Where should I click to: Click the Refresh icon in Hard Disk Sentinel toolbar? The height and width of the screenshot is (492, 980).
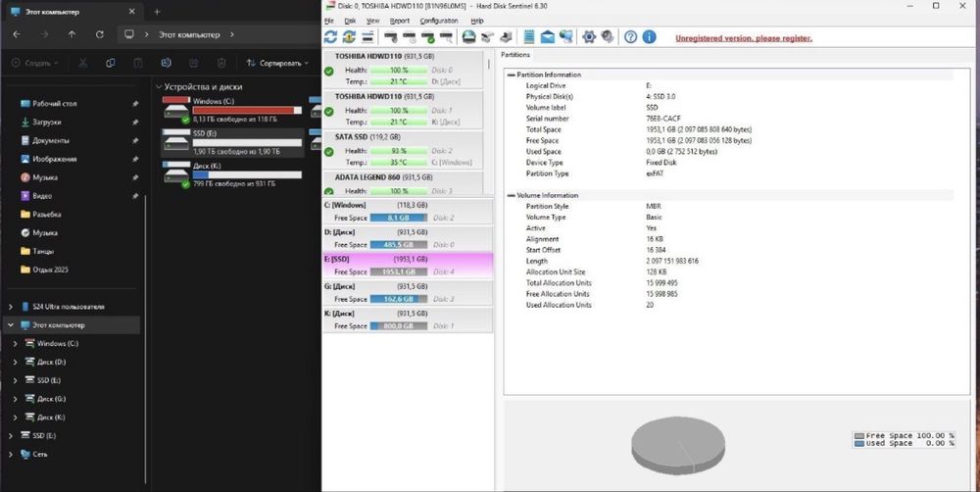(330, 37)
